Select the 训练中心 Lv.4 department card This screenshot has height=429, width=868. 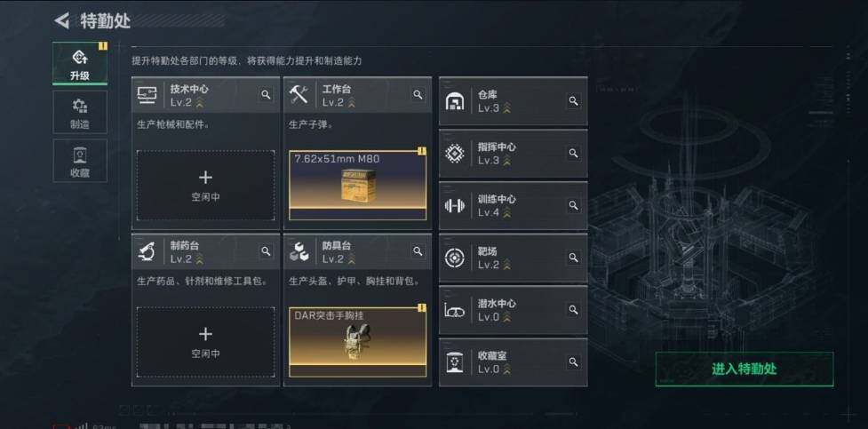[x=514, y=205]
